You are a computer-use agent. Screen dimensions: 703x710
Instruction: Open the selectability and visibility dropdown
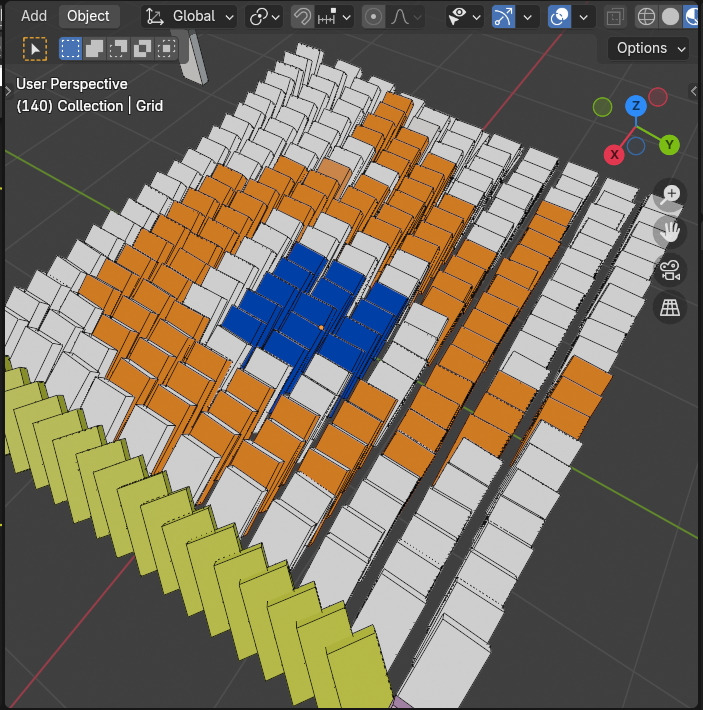464,17
